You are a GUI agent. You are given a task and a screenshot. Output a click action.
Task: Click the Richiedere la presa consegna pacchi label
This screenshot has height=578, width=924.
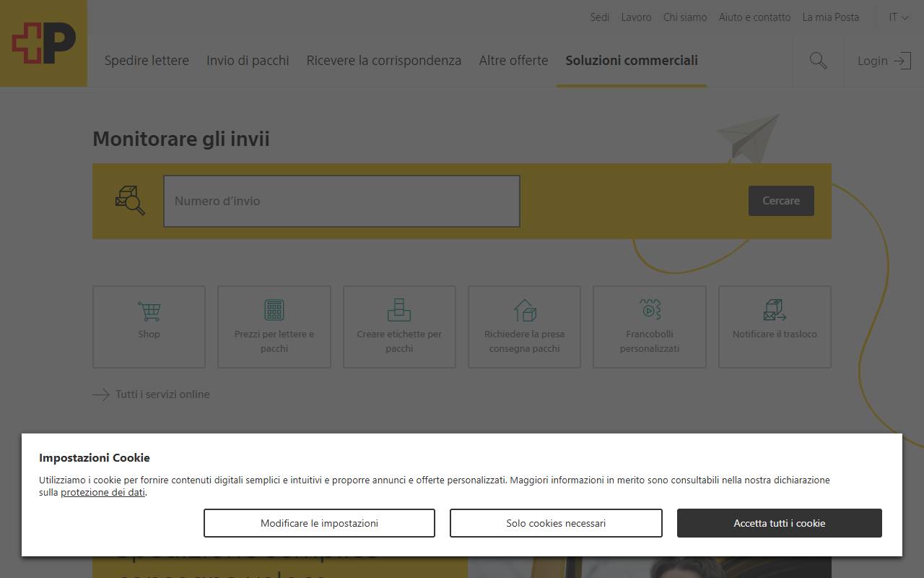[525, 341]
